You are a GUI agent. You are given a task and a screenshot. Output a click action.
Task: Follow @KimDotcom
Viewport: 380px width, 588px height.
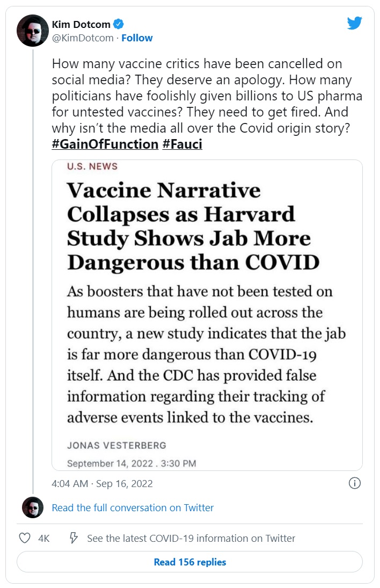click(x=137, y=38)
